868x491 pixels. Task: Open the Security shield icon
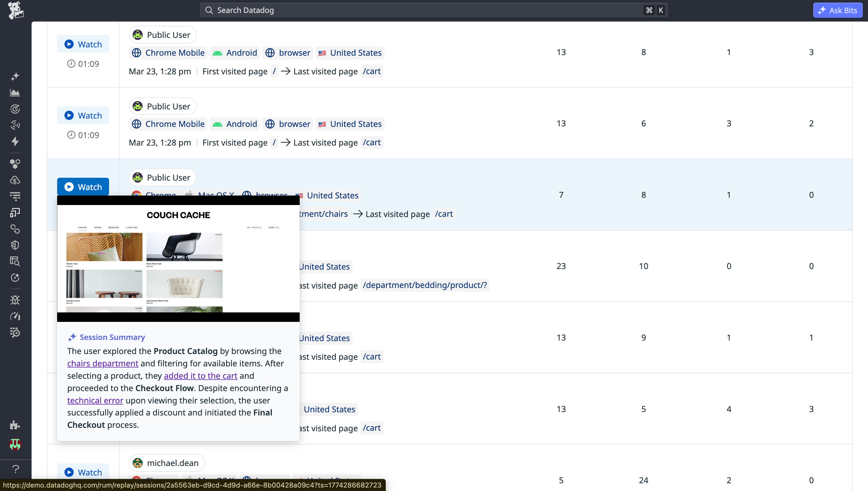[x=15, y=245]
